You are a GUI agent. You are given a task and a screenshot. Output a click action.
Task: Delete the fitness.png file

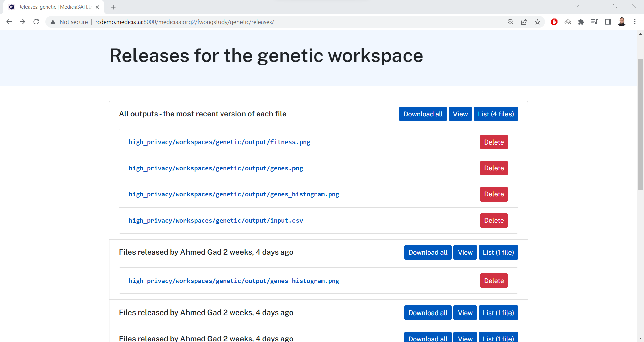[x=494, y=142]
